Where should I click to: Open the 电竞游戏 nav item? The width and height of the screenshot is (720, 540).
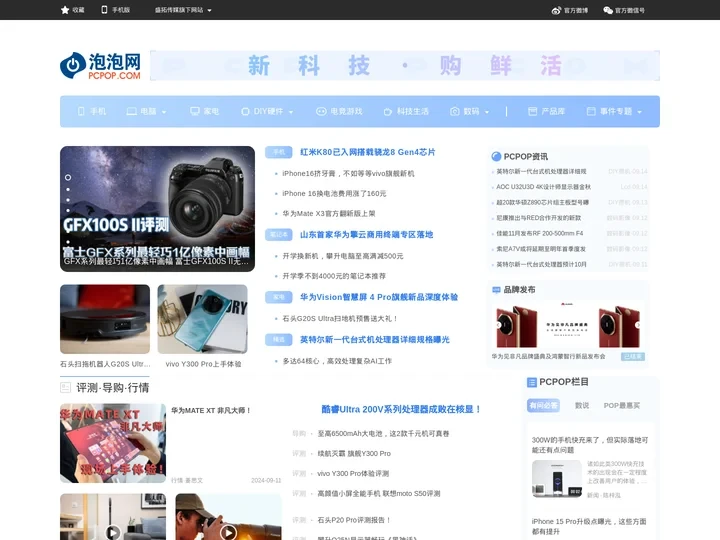(346, 111)
